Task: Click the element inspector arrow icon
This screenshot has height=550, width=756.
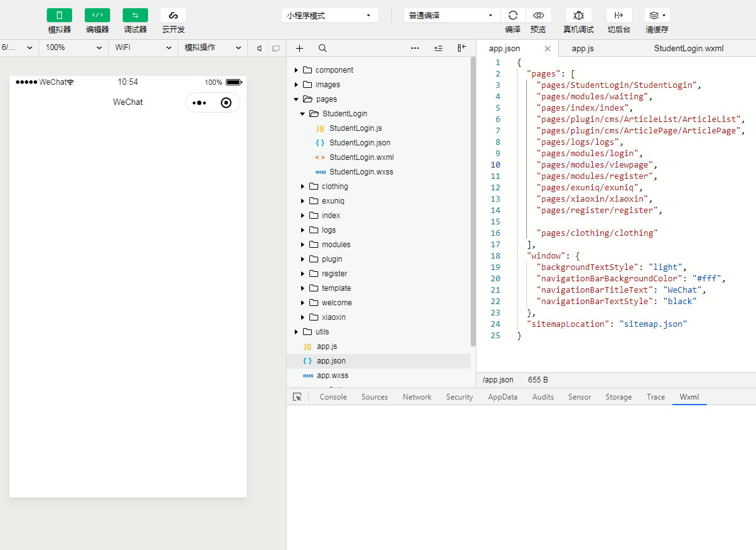Action: point(297,397)
